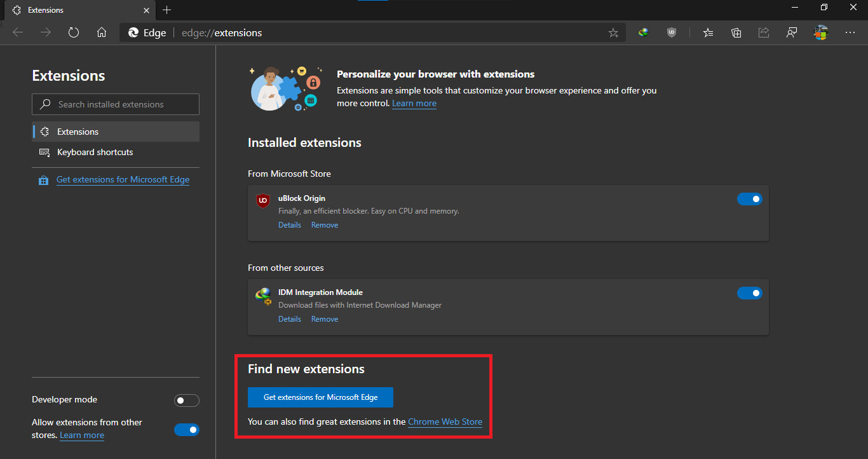Toggle Developer mode off sidebar switch

[186, 400]
